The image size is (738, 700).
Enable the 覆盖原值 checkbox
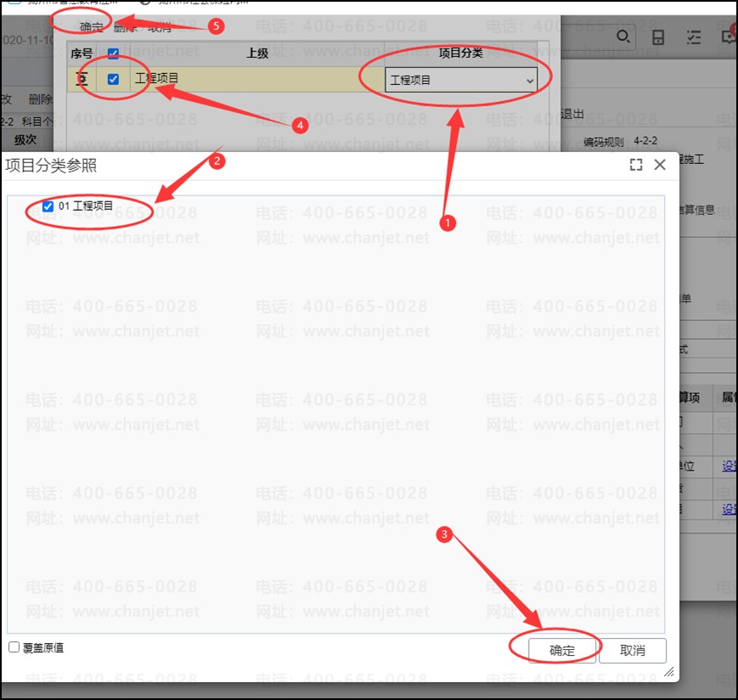point(14,647)
